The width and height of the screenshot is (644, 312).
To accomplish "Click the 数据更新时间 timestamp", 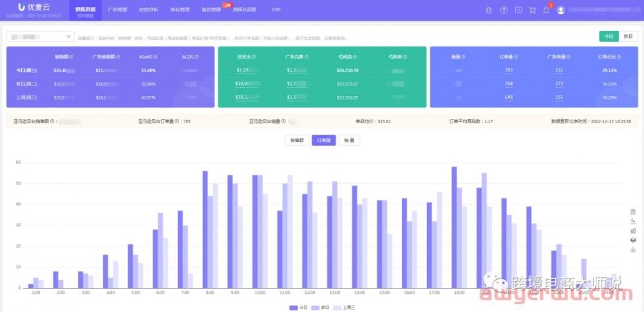I will 591,122.
